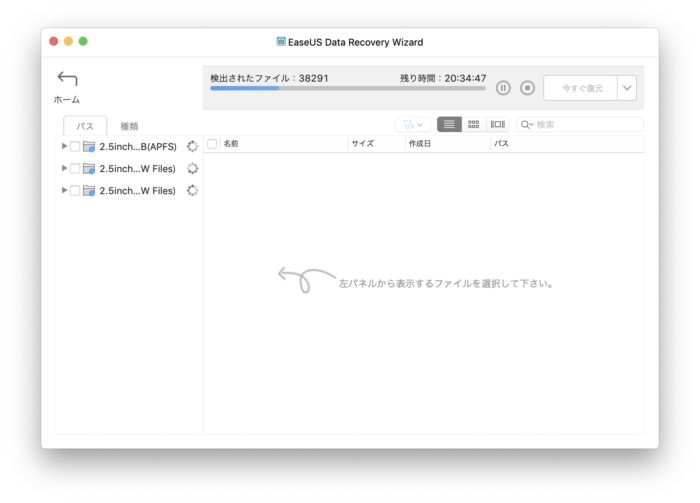Open the filter dropdown
Image resolution: width=700 pixels, height=503 pixels.
click(413, 125)
